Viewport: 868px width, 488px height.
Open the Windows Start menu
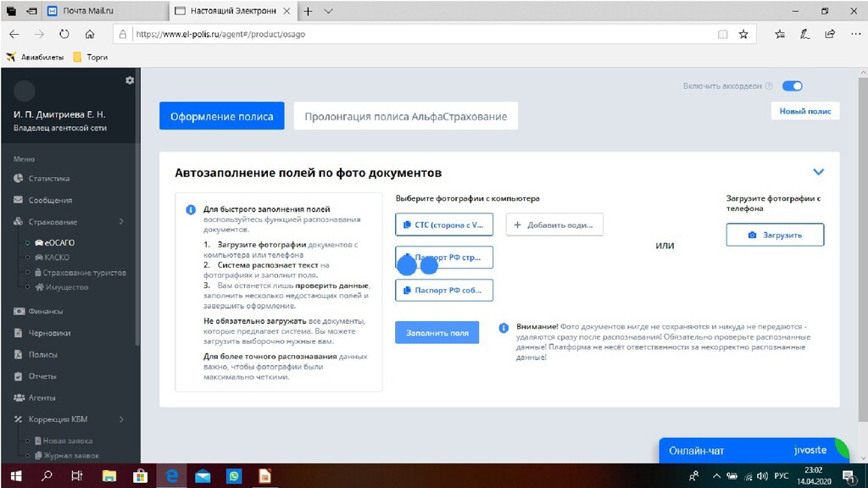point(16,476)
